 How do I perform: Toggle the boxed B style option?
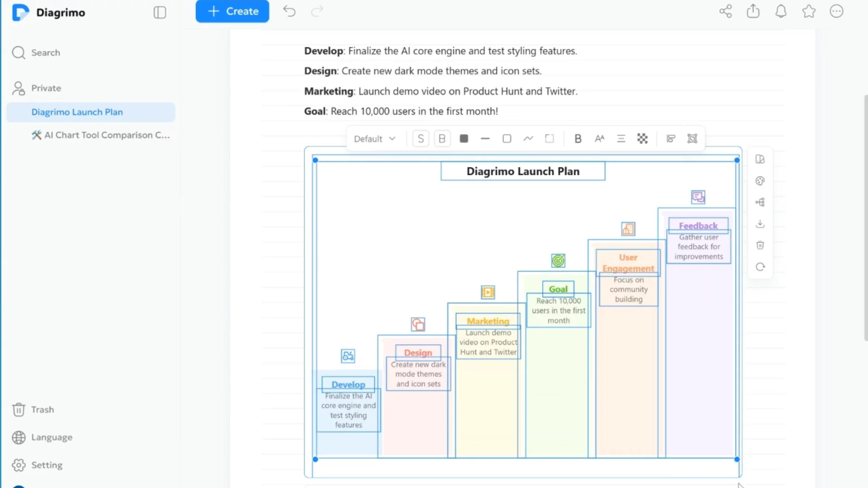(x=442, y=139)
